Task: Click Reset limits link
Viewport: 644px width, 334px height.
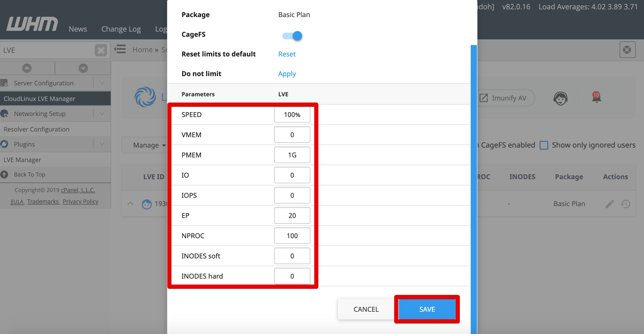Action: (x=287, y=54)
